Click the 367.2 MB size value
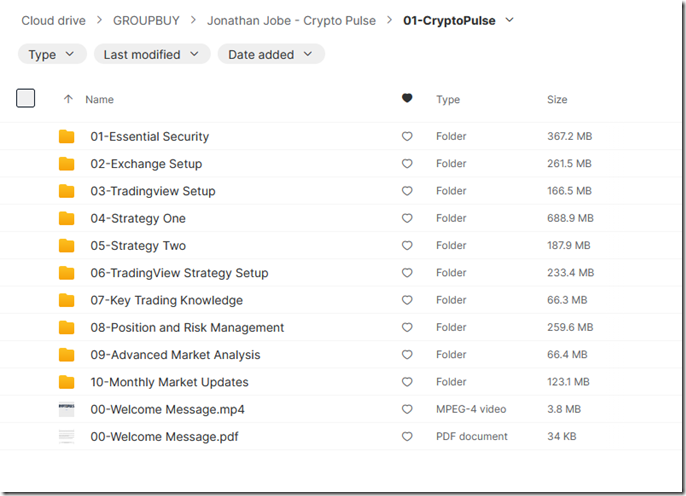Screen dimensions: 686x496 [569, 136]
